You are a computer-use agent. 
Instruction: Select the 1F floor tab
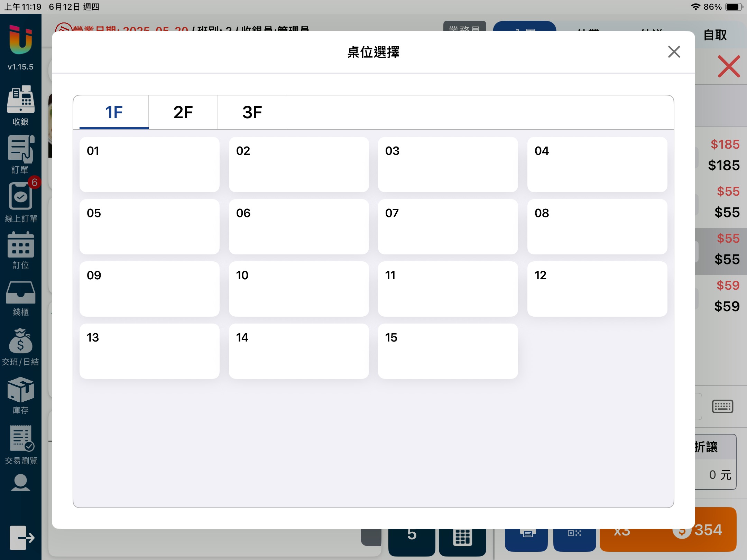coord(114,112)
